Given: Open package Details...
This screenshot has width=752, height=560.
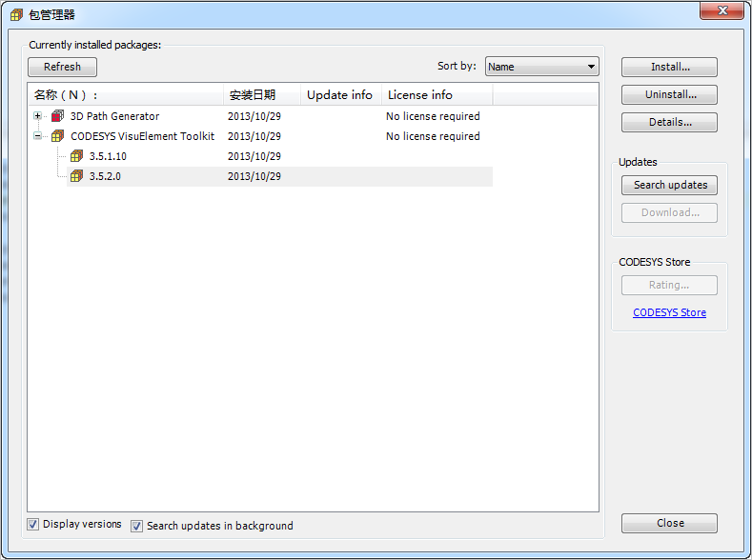Looking at the screenshot, I should 669,122.
